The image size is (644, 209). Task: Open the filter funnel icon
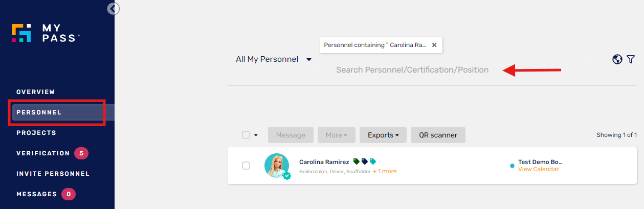631,59
